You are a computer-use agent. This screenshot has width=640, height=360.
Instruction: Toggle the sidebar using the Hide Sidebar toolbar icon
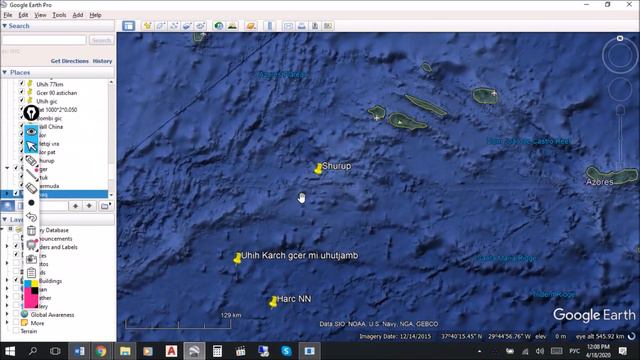(129, 26)
